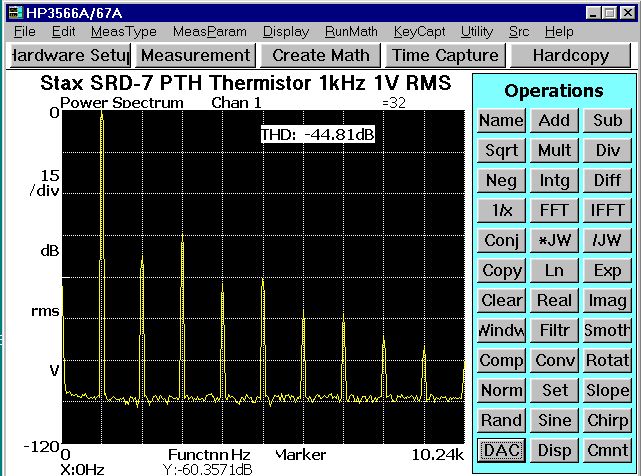Click the Div operation button
The height and width of the screenshot is (476, 641).
click(607, 150)
